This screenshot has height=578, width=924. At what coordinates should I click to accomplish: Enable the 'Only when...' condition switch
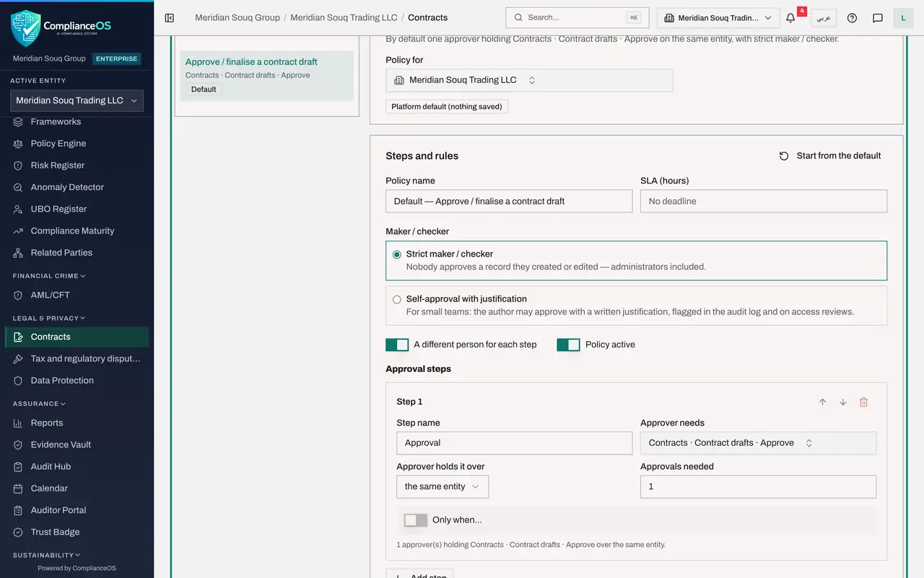pyautogui.click(x=416, y=520)
